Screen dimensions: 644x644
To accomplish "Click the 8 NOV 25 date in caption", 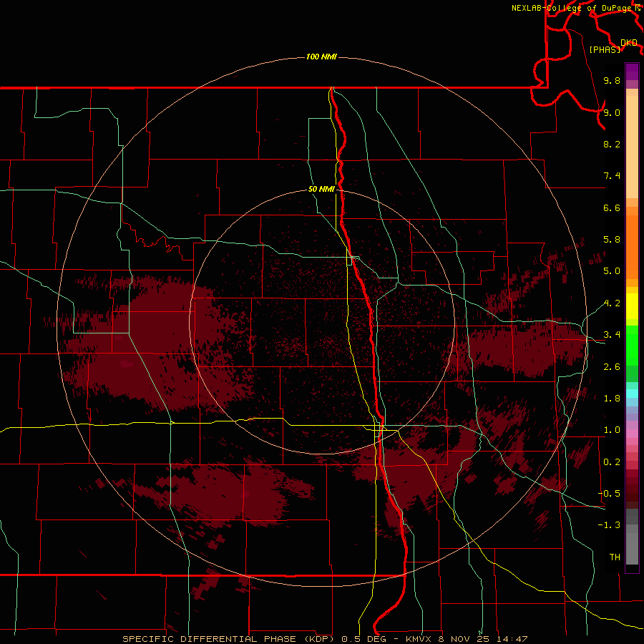I will [x=464, y=639].
